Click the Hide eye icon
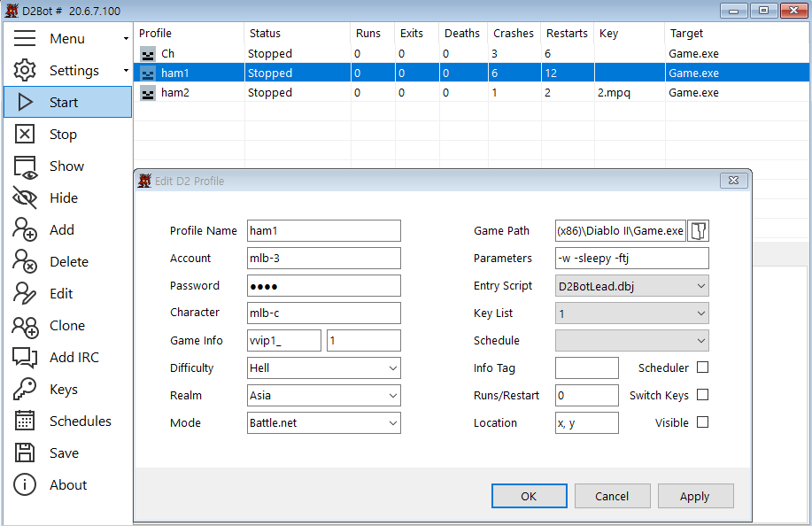This screenshot has width=812, height=526. point(25,197)
